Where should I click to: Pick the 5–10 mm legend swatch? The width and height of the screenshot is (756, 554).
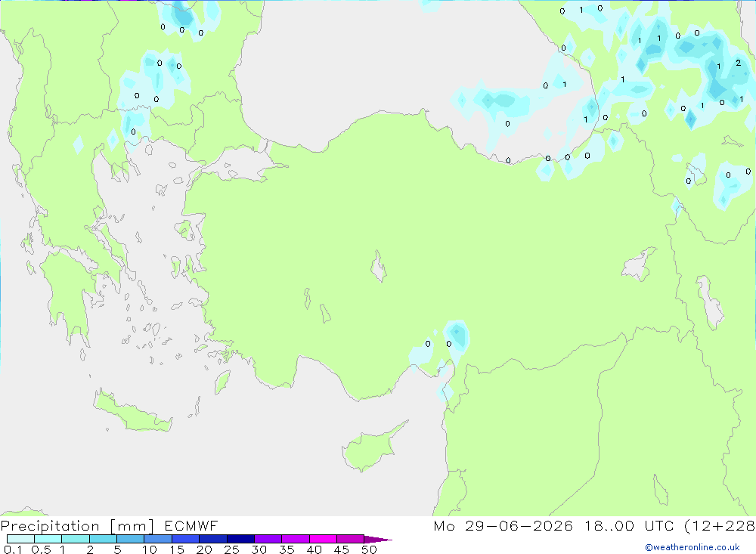[131, 539]
